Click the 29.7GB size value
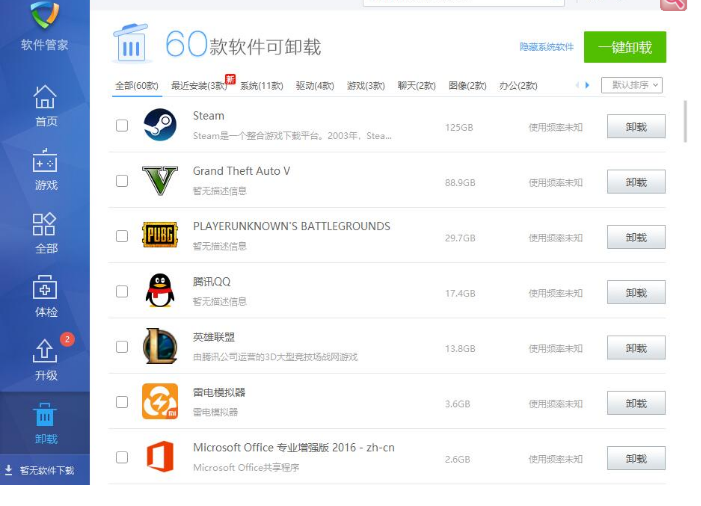 coord(460,238)
